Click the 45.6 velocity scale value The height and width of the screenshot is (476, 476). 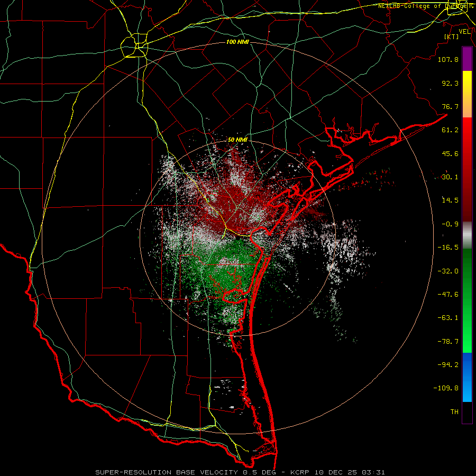coord(450,153)
